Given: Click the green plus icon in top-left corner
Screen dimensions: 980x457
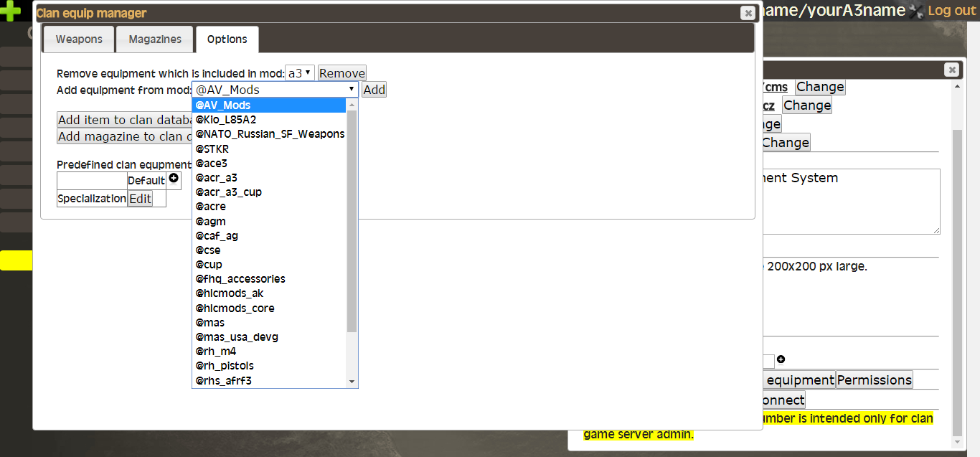Looking at the screenshot, I should (x=11, y=11).
